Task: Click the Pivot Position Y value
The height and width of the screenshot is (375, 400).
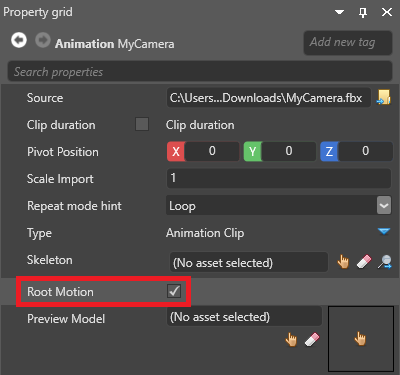Action: [289, 151]
